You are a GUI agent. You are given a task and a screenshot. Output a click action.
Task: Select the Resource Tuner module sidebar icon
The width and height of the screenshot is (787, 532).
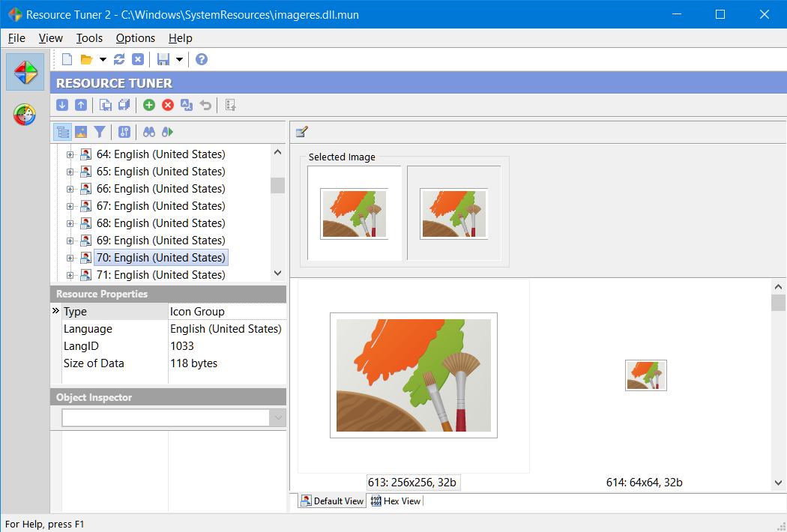coord(25,72)
